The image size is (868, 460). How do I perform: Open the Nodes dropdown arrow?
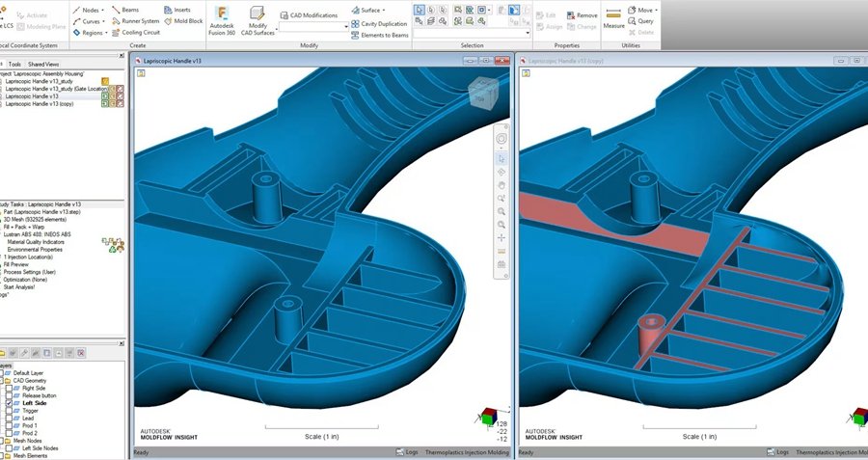[x=102, y=10]
